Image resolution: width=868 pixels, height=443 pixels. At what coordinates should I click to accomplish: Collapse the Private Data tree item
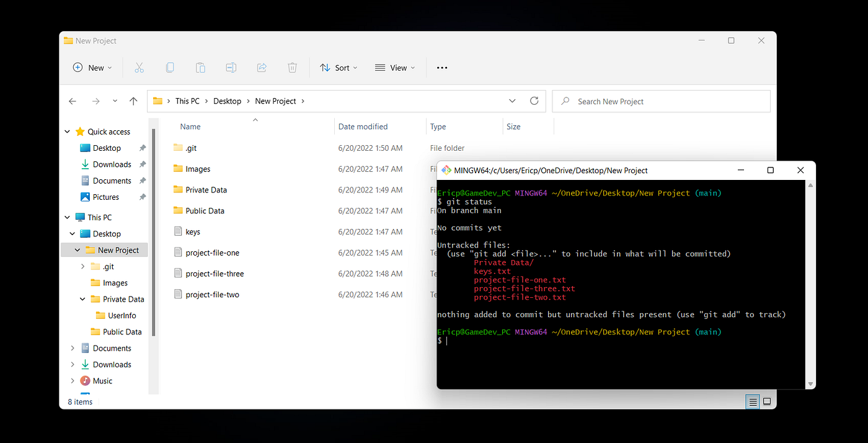[x=82, y=298]
